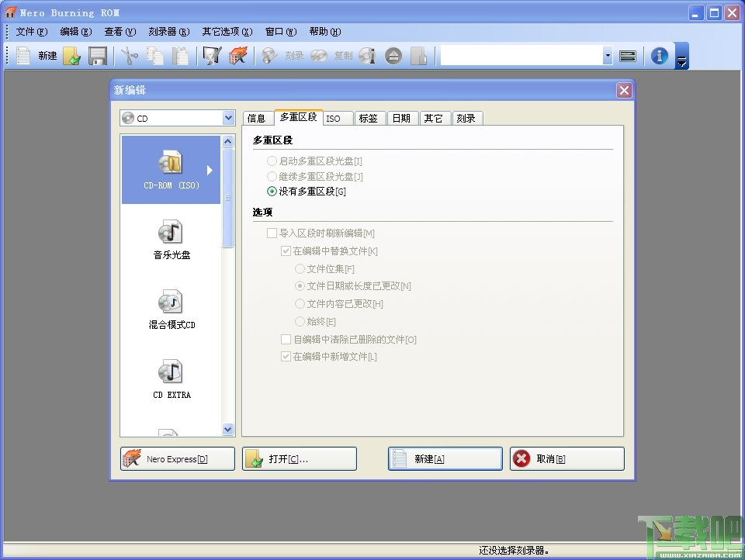The width and height of the screenshot is (745, 560).
Task: Select the 音乐光盘 compilation type
Action: [x=172, y=240]
